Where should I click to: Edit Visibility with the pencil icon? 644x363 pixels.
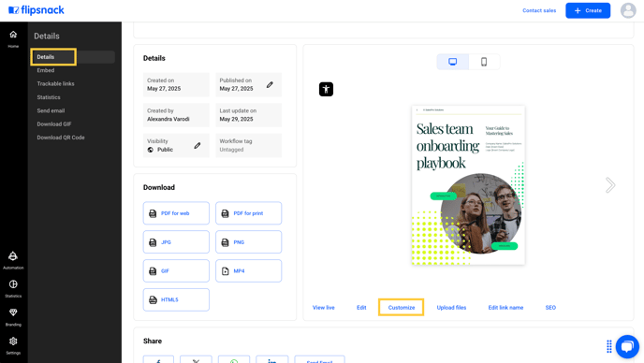(198, 145)
